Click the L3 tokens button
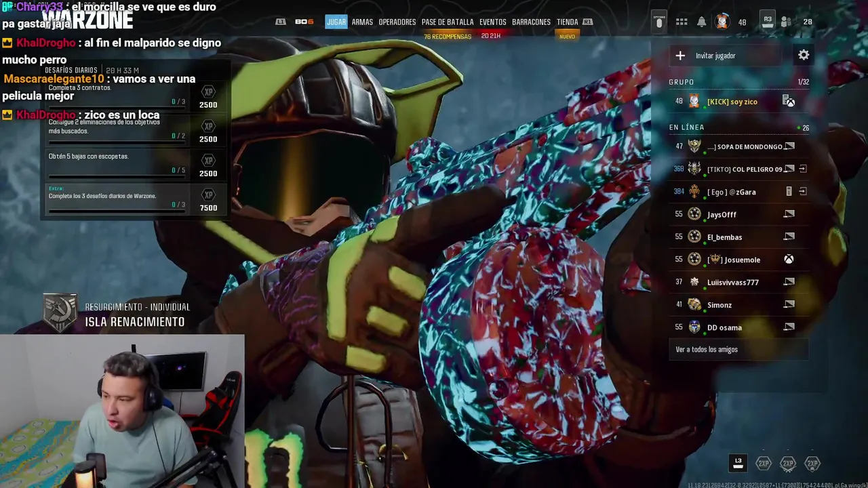 tap(738, 463)
